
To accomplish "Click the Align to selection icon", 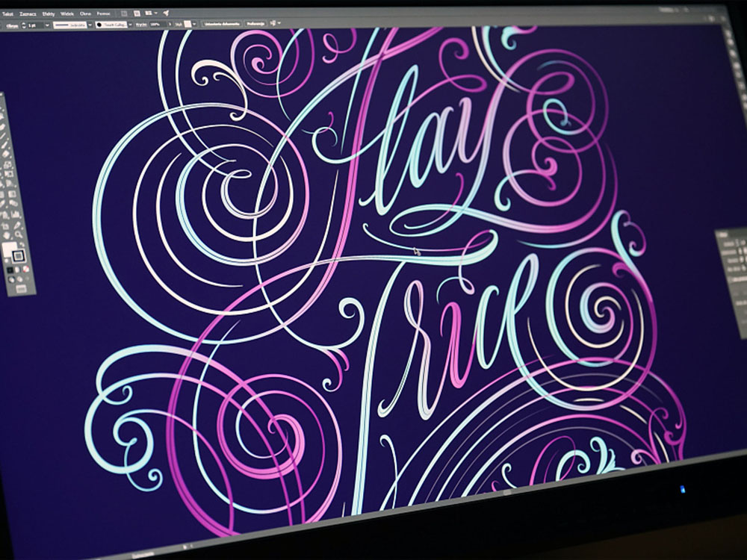I will 273,23.
